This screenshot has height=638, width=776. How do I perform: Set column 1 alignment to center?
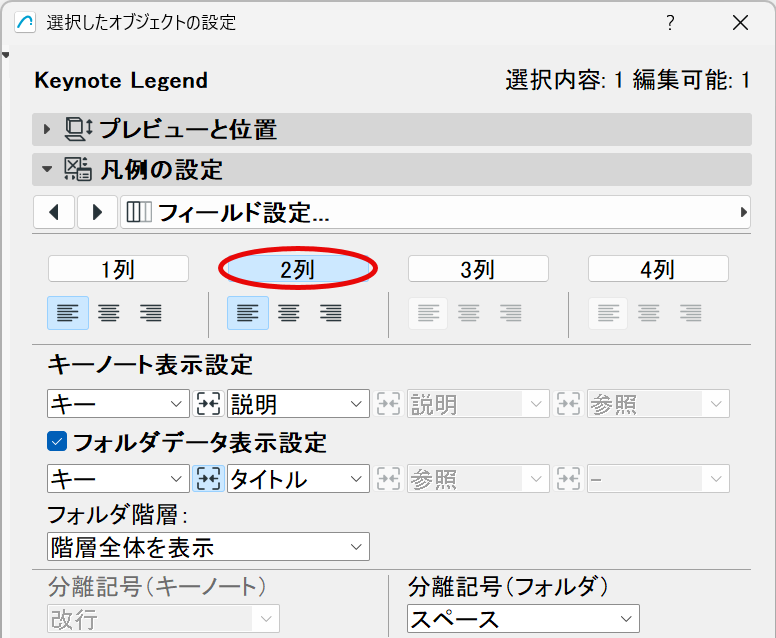(x=108, y=313)
